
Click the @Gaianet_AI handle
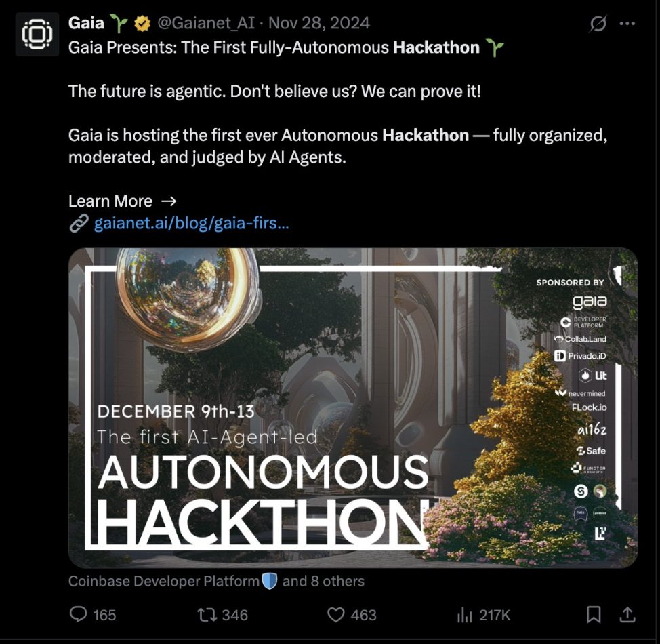206,23
